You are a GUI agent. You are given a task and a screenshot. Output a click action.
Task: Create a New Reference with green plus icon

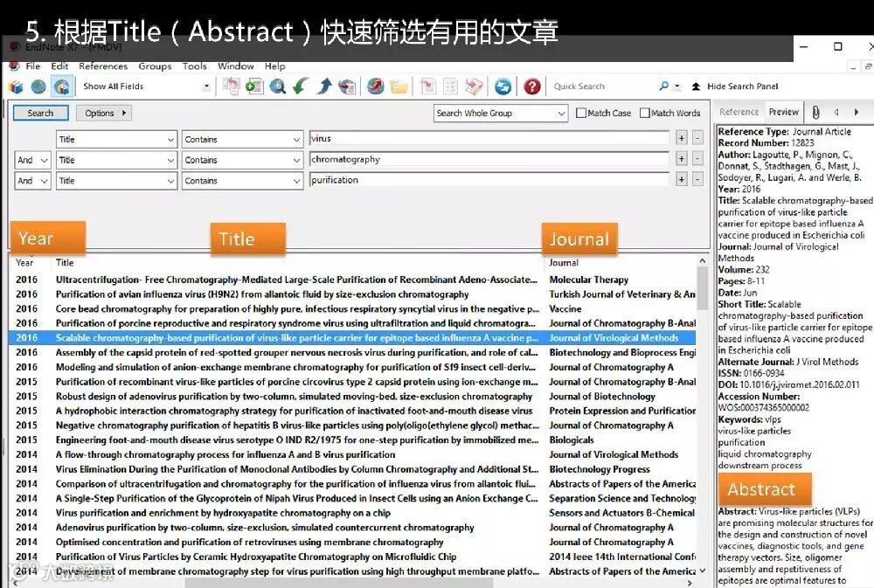click(x=254, y=86)
